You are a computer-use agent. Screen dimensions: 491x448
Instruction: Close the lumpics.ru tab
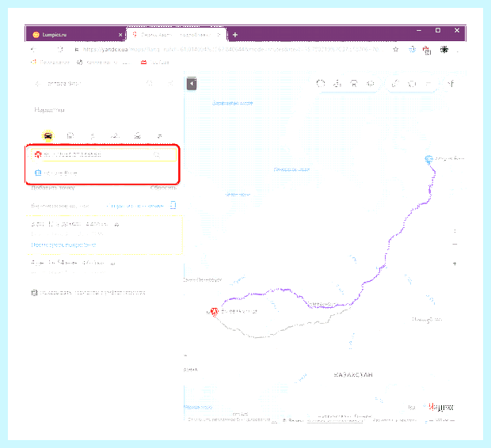coord(120,35)
